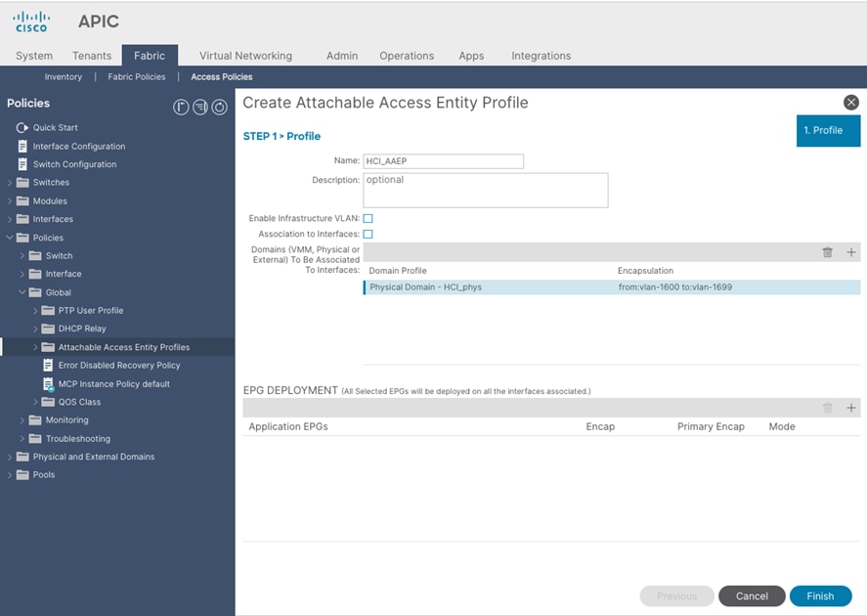Check the Association to Interfaces checkbox
867x616 pixels.
368,234
